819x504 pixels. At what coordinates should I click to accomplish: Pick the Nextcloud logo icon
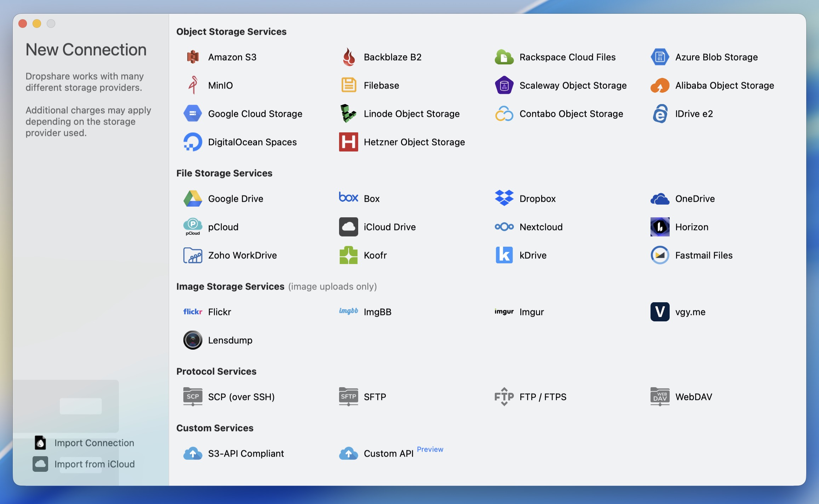coord(504,227)
